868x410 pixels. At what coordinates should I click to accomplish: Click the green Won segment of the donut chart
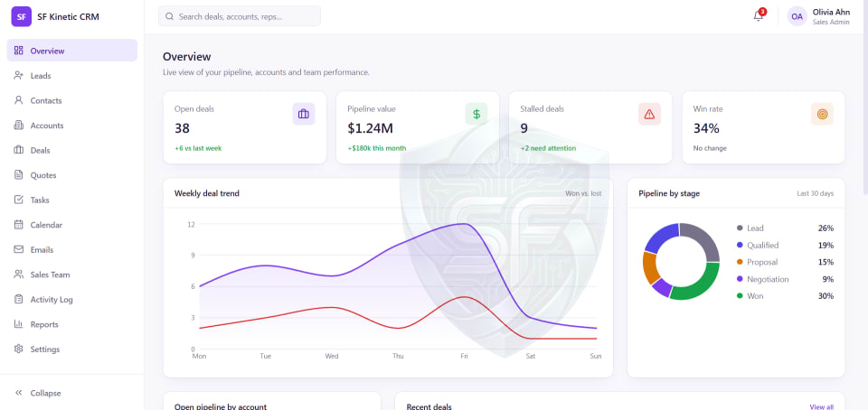pos(702,286)
